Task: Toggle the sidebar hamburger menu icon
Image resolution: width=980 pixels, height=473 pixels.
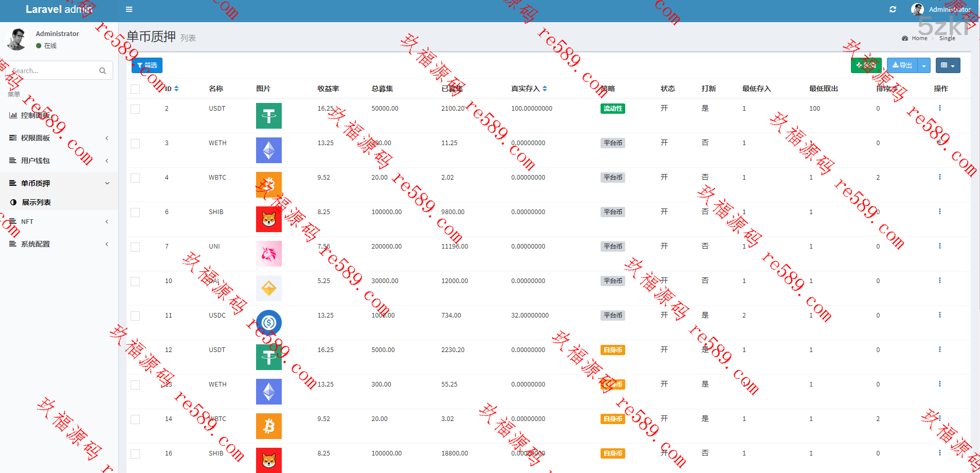Action: pyautogui.click(x=129, y=9)
